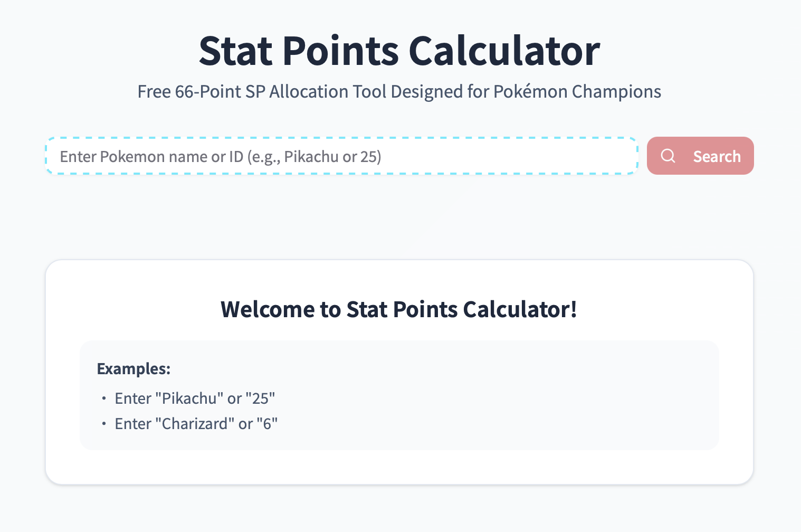Screen dimensions: 801x532
Task: Click the number 6 in the second example
Action: (268, 423)
